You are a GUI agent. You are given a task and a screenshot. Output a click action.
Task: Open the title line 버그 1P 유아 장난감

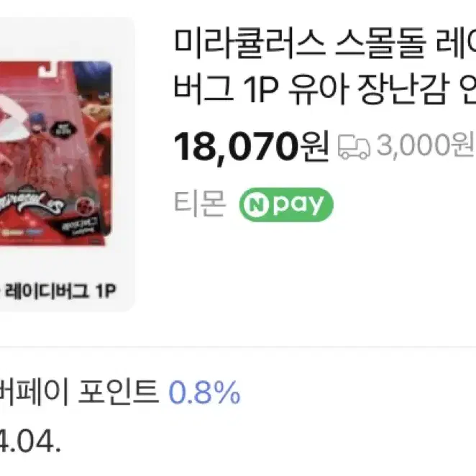[325, 89]
